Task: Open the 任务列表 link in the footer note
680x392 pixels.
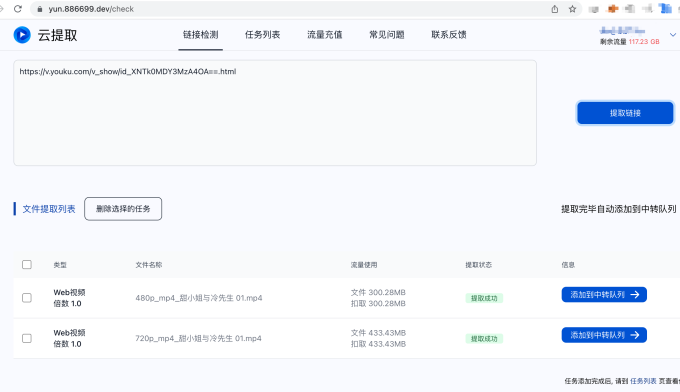Action: (643, 381)
